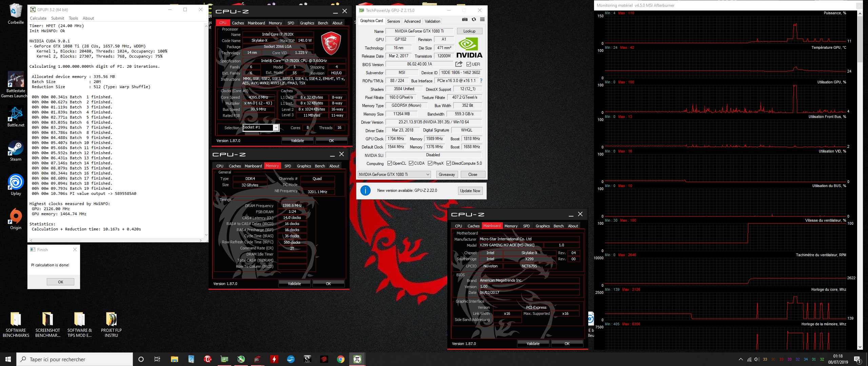Click GPU-Z graphics card icon in taskbar
Image resolution: width=868 pixels, height=366 pixels.
pos(224,359)
